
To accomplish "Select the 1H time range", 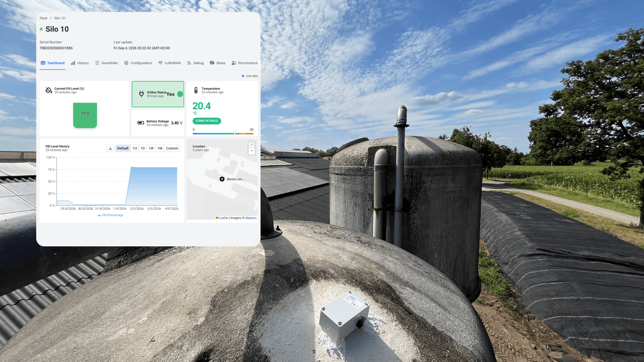I will pos(135,148).
